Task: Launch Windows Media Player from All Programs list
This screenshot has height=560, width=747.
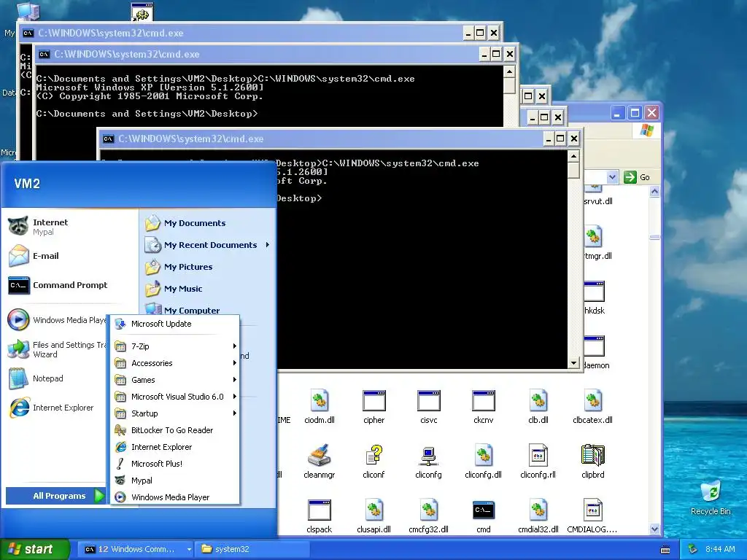Action: point(175,497)
